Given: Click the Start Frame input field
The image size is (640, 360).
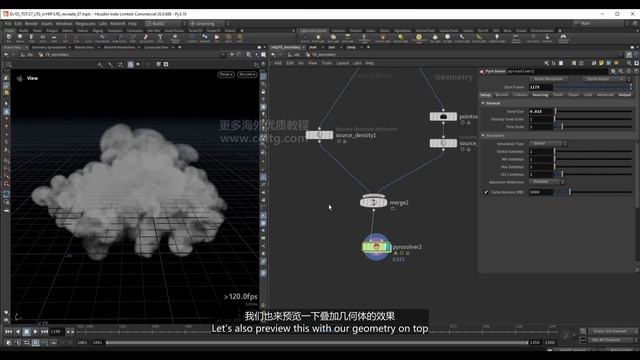Looking at the screenshot, I should click(x=541, y=87).
